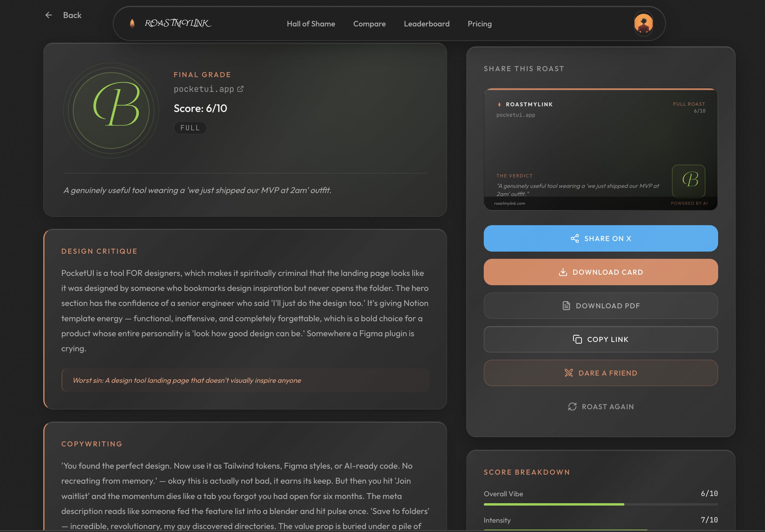
Task: Open the pocketui.app link
Action: (x=204, y=89)
